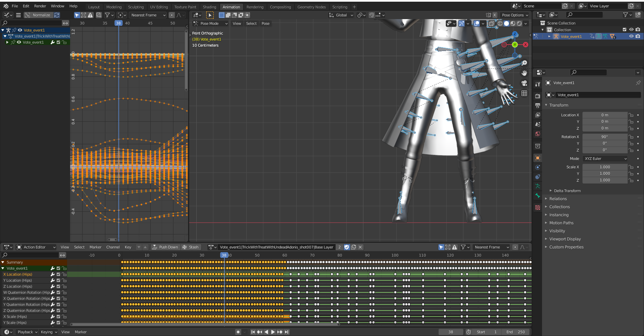
Task: Toggle the auto keying record button
Action: pos(238,332)
